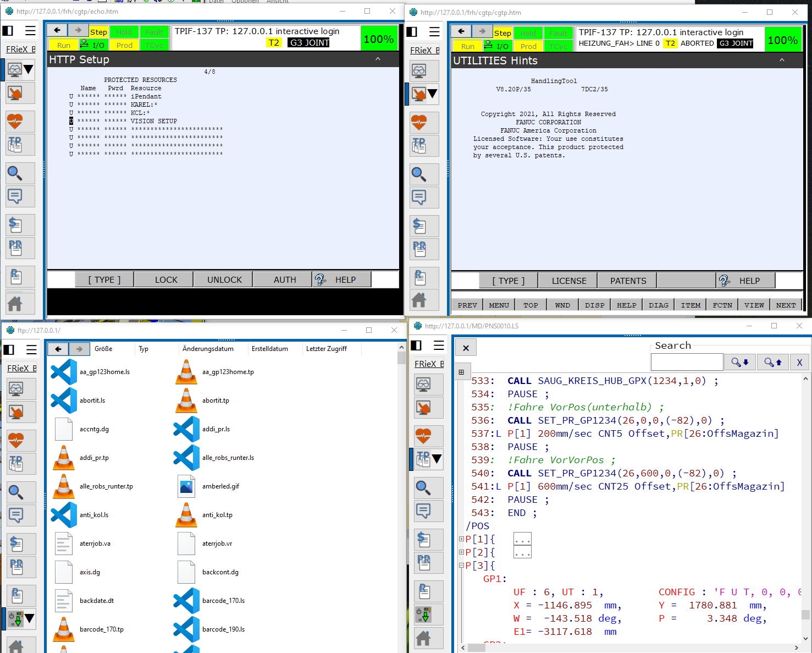812x653 pixels.
Task: Click the UNLOCK button in HTTP Setup
Action: click(x=223, y=279)
